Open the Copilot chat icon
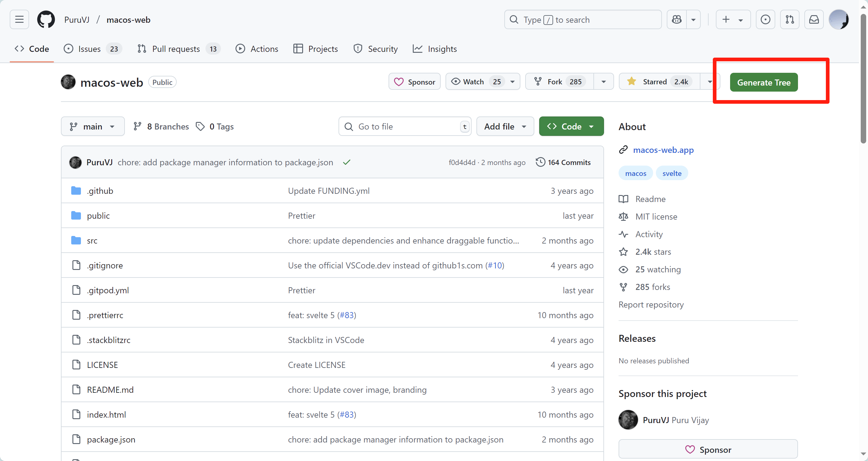The height and width of the screenshot is (461, 868). pos(676,19)
